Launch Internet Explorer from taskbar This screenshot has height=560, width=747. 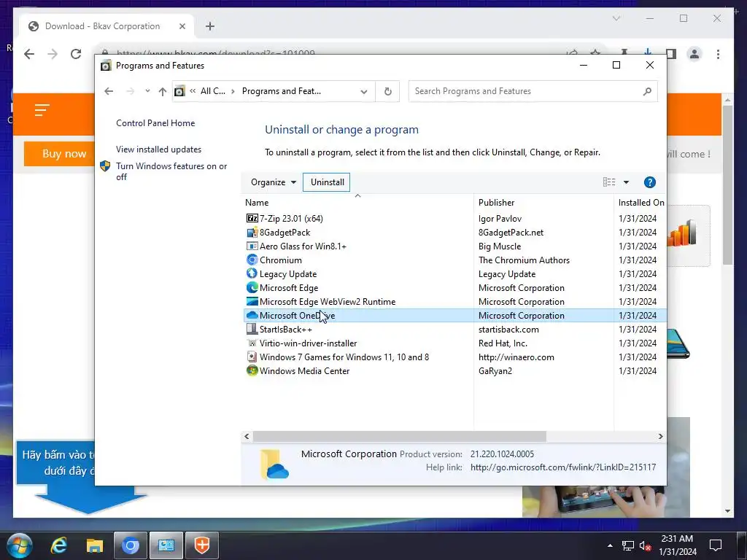pyautogui.click(x=58, y=545)
